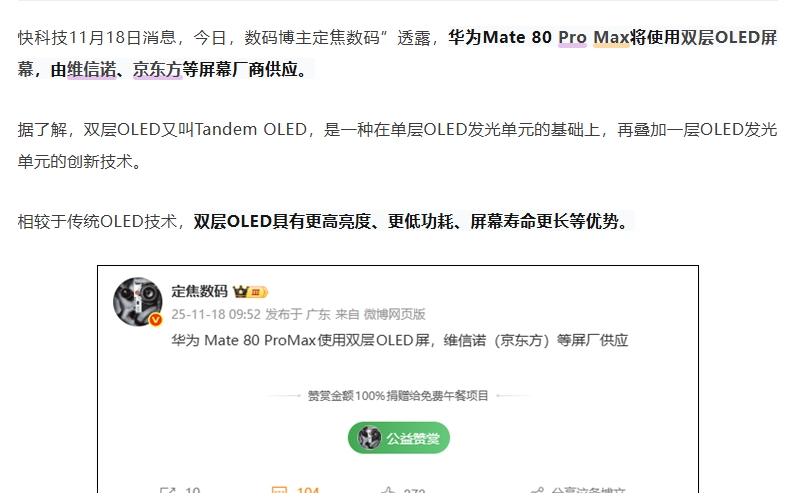Click the 分享这条博文 label text
The image size is (793, 493).
[588, 490]
